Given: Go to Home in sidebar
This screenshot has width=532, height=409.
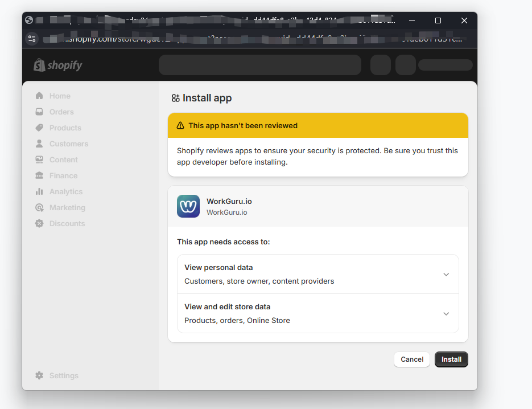Looking at the screenshot, I should 60,96.
